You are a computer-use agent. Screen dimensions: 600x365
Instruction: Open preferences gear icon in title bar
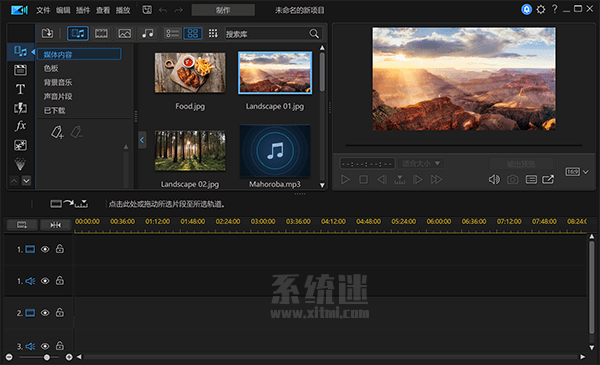tap(541, 10)
